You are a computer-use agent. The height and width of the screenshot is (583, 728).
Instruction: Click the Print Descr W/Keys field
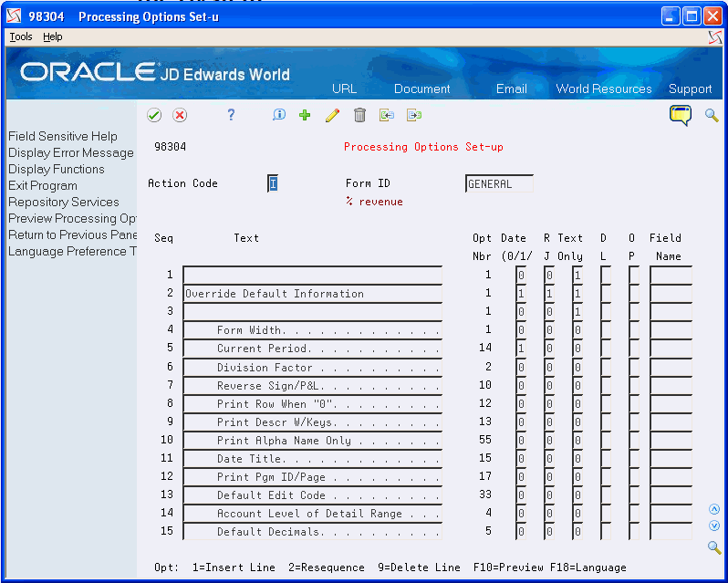[313, 422]
